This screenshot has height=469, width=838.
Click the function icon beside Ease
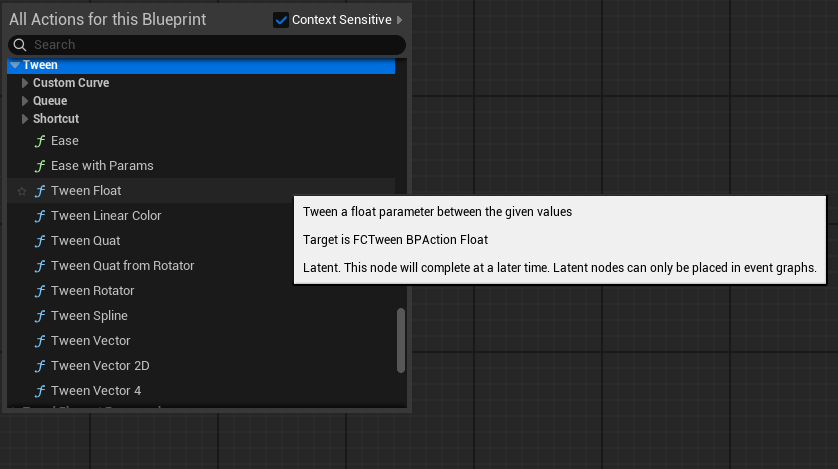click(x=40, y=141)
